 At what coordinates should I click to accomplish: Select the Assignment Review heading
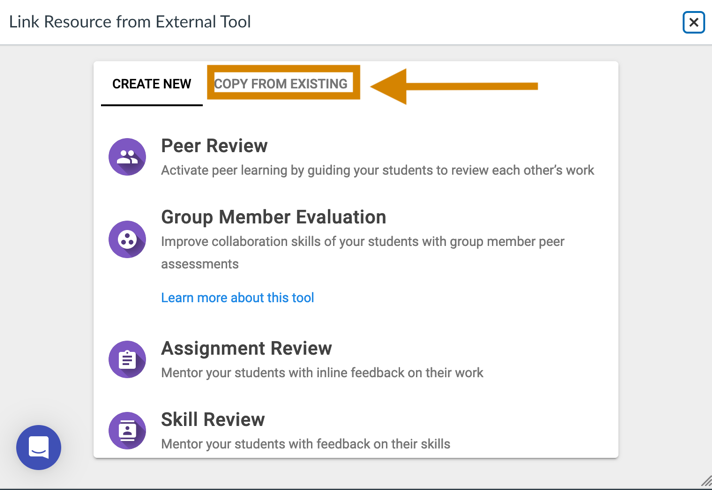[247, 348]
